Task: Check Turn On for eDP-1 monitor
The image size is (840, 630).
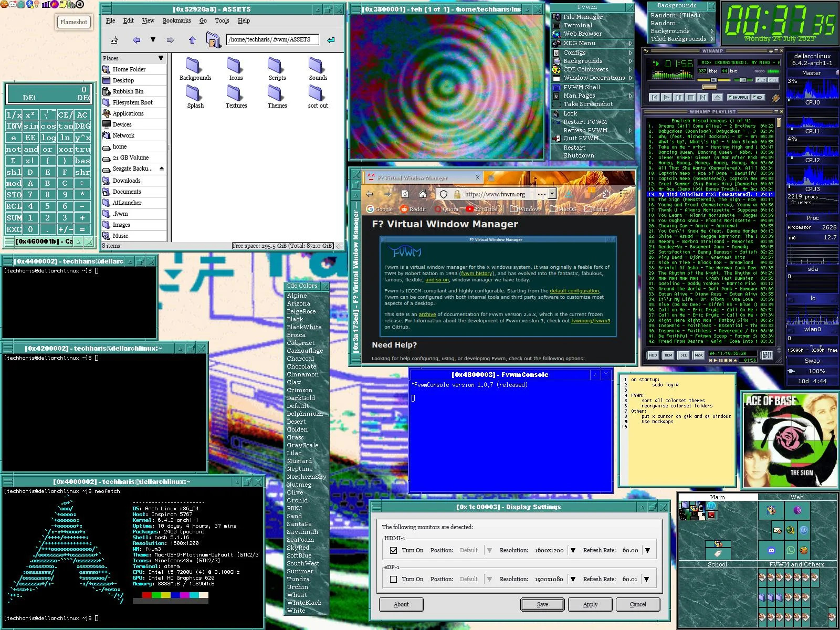Action: [x=394, y=579]
